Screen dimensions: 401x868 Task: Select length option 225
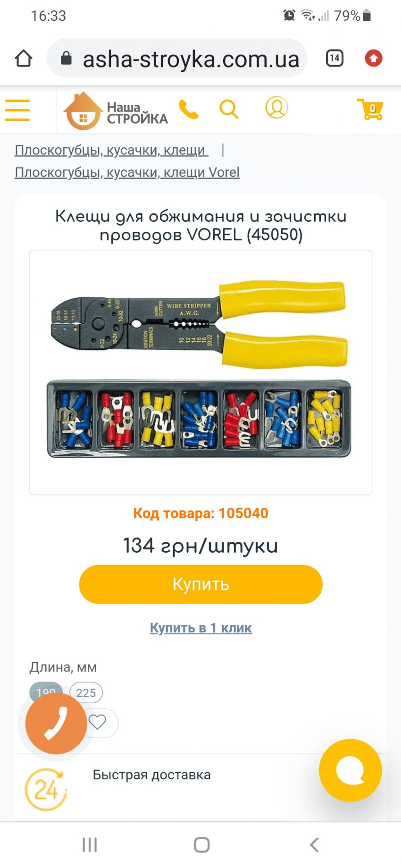click(x=86, y=692)
